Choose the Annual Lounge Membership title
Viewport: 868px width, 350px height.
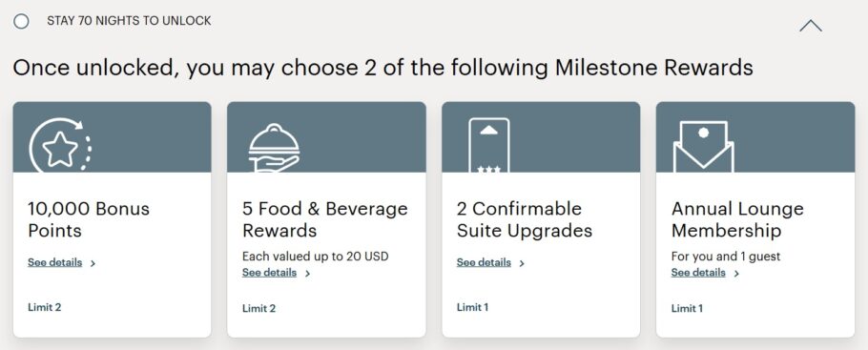point(737,219)
